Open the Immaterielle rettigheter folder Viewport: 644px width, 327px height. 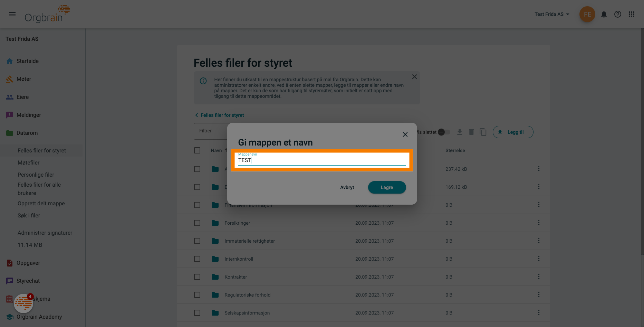click(x=250, y=241)
